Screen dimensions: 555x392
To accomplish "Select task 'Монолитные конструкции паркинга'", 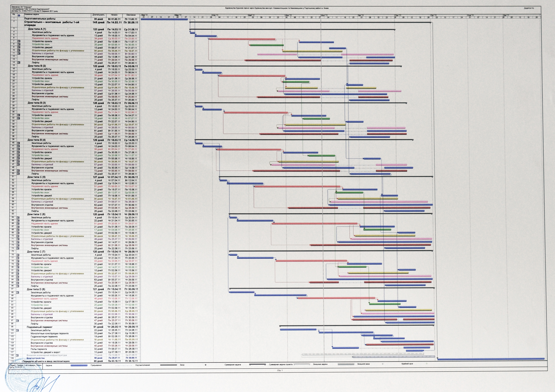I will 50,333.
